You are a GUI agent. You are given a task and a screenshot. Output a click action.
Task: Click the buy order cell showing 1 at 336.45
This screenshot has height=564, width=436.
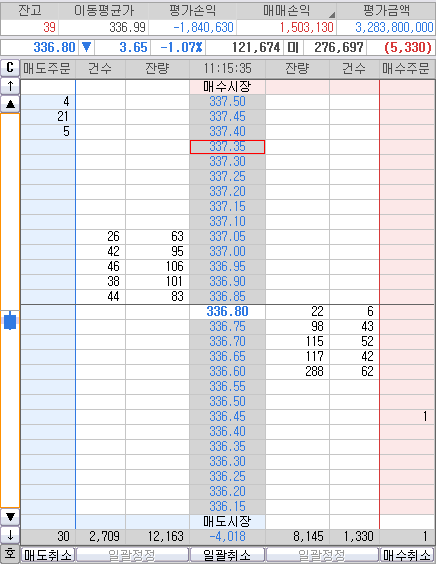[x=407, y=417]
